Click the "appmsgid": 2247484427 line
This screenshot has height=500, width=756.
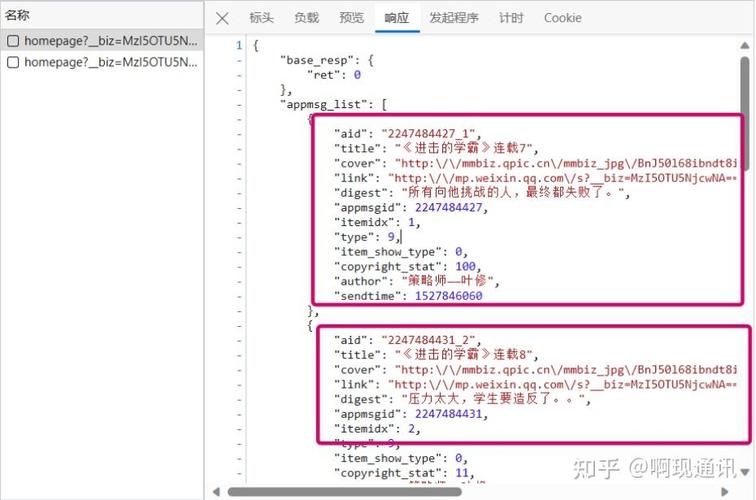pos(411,207)
